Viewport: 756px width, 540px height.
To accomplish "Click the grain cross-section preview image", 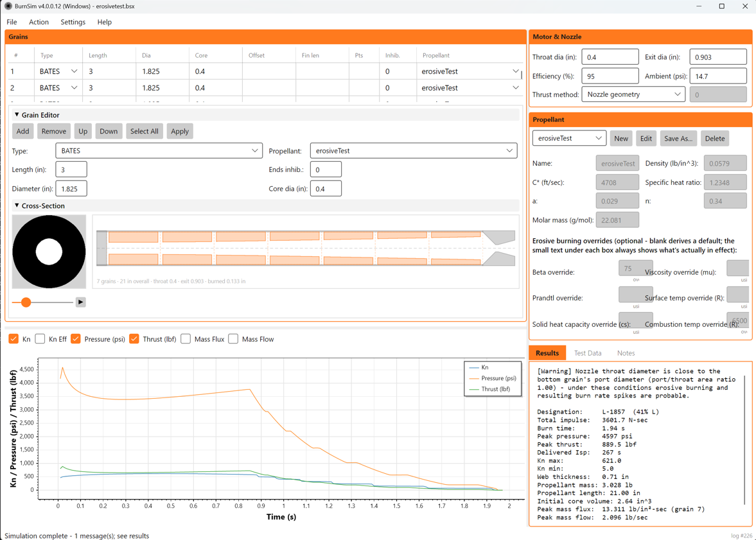I will pyautogui.click(x=49, y=252).
